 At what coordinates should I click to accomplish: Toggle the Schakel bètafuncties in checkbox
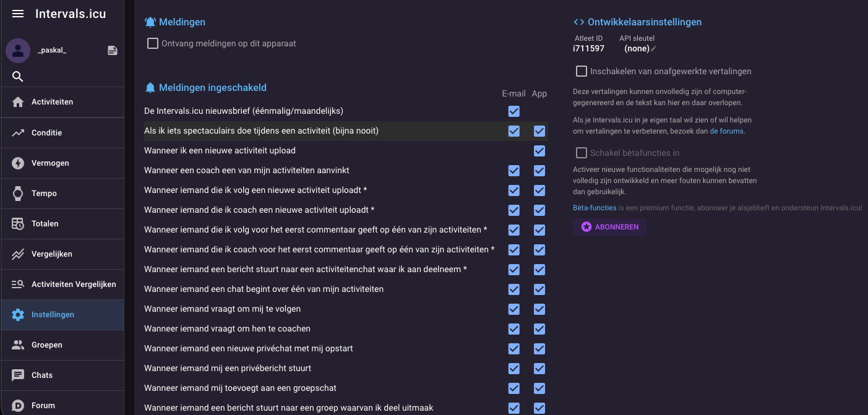coord(581,153)
